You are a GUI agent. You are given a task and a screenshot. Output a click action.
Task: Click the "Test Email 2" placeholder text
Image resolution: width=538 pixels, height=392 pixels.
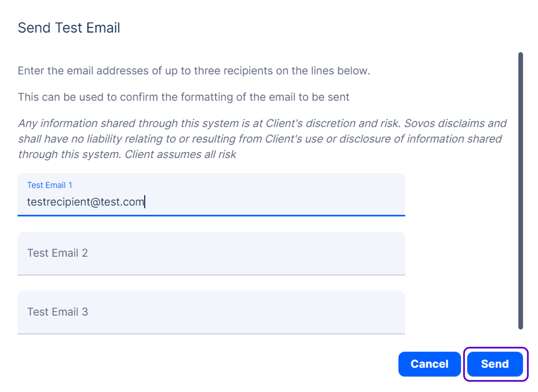click(x=57, y=253)
